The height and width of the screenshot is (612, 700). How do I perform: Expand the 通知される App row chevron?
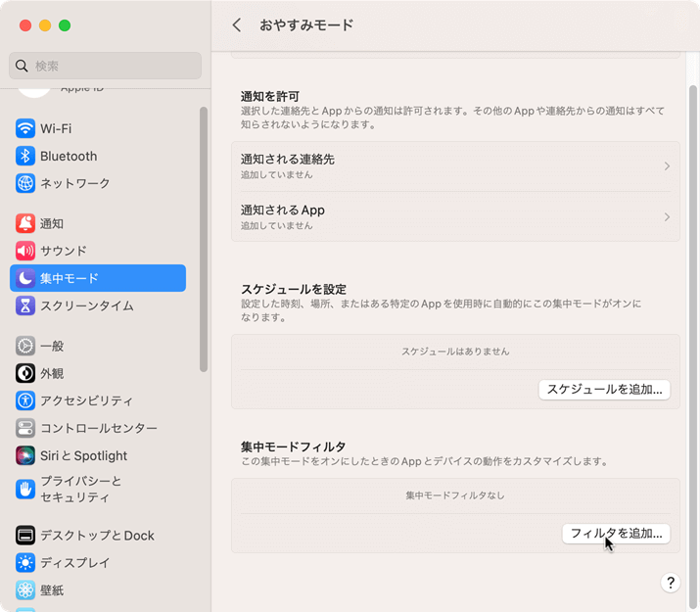667,217
